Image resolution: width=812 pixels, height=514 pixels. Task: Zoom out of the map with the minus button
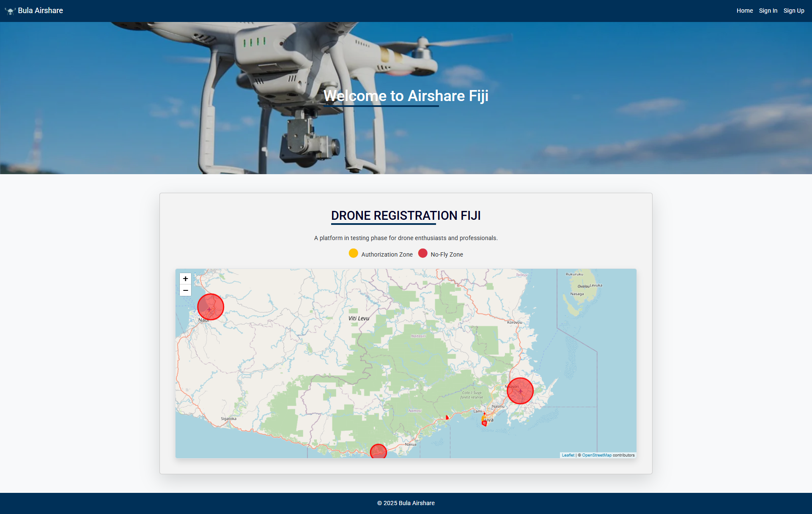click(185, 290)
